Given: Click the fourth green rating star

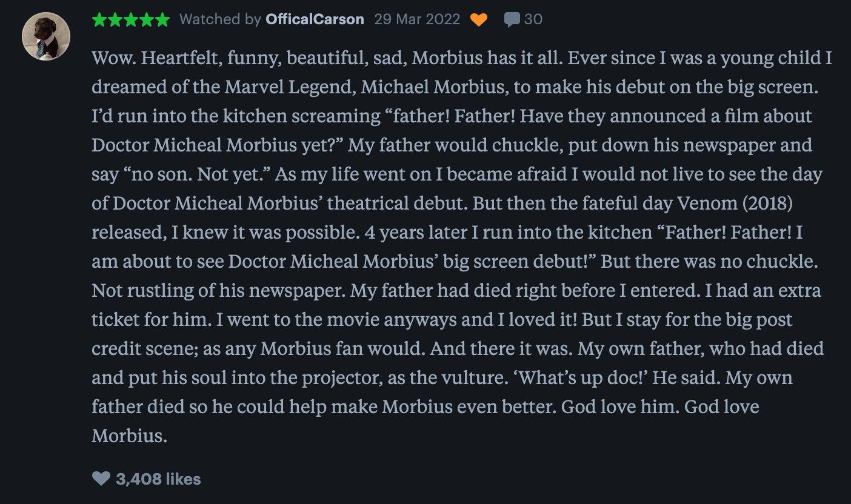Looking at the screenshot, I should [147, 20].
